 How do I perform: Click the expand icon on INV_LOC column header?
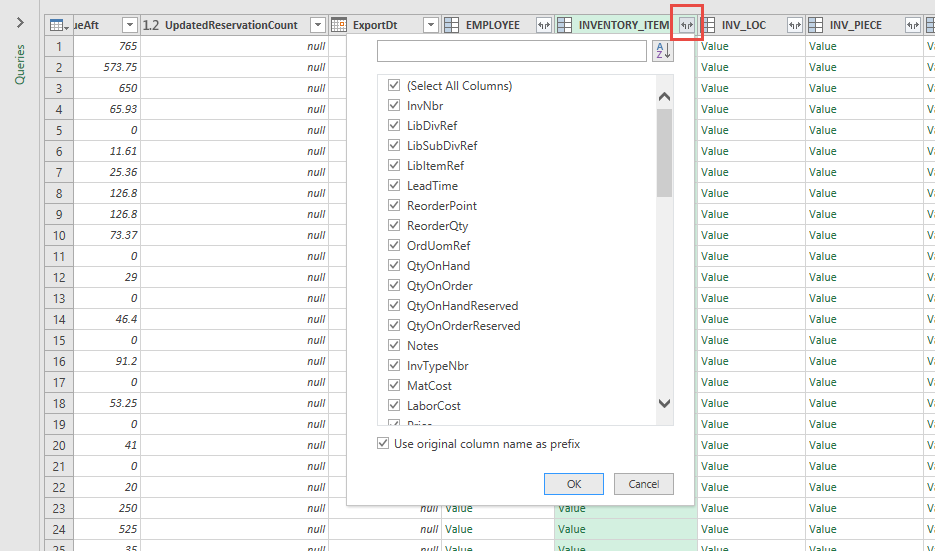794,25
